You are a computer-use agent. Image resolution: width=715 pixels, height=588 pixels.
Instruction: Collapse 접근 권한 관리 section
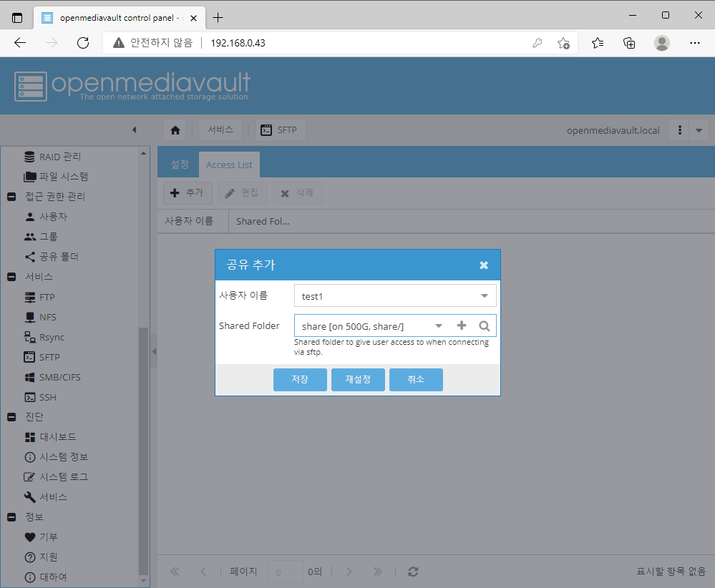pos(12,197)
